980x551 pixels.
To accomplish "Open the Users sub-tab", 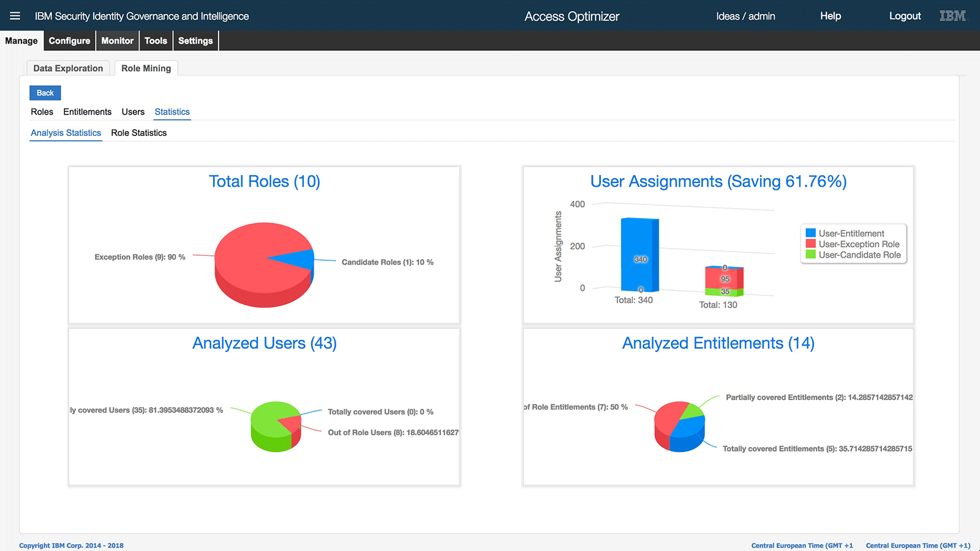I will [133, 112].
